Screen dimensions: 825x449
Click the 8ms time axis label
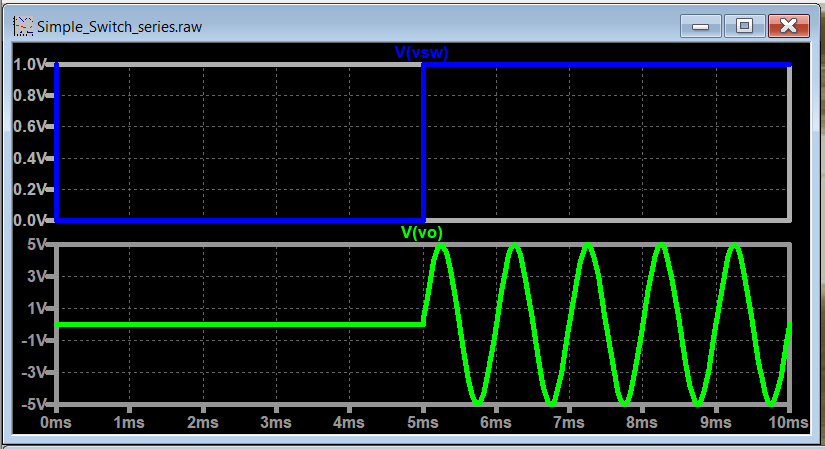pos(643,424)
